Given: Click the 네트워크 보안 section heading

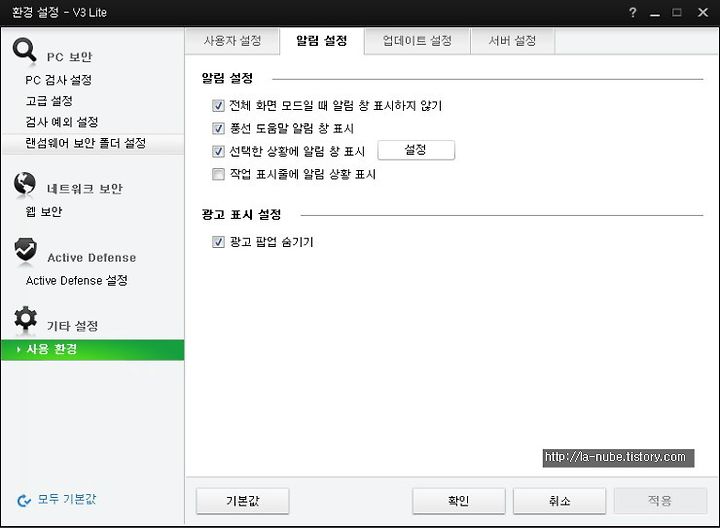Looking at the screenshot, I should 84,189.
